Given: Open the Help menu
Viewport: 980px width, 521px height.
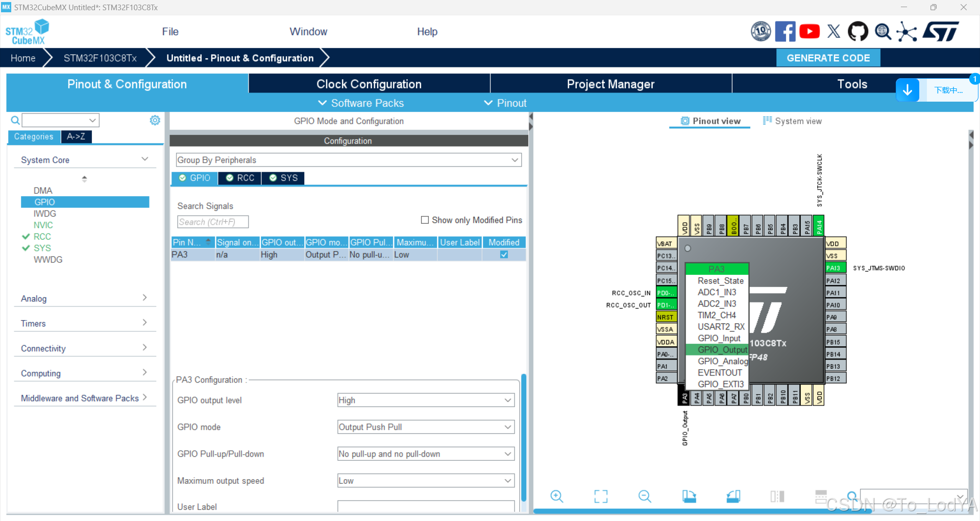Looking at the screenshot, I should click(x=427, y=32).
